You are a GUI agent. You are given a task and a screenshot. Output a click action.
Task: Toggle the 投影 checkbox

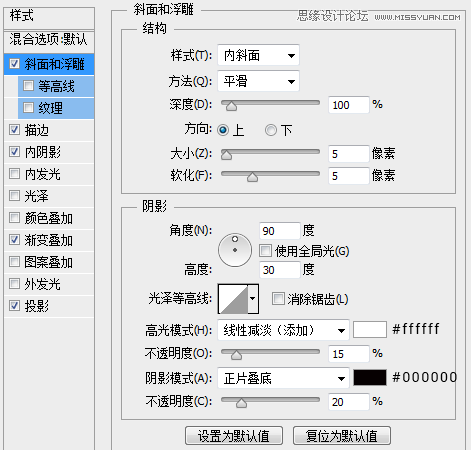(x=14, y=305)
